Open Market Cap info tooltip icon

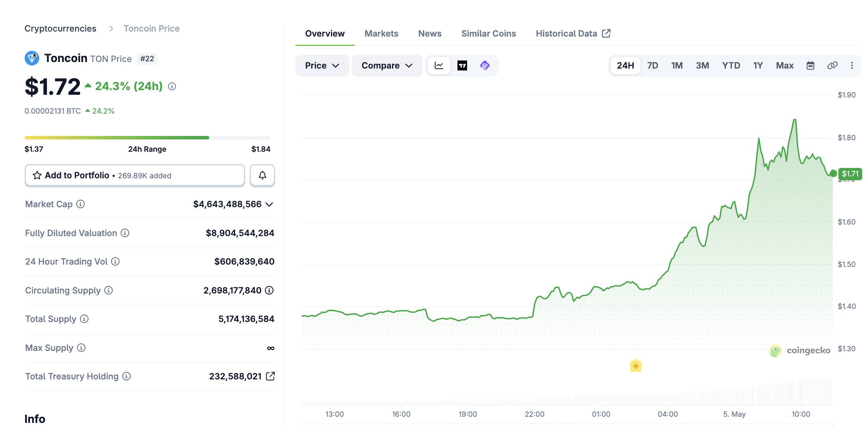click(80, 204)
